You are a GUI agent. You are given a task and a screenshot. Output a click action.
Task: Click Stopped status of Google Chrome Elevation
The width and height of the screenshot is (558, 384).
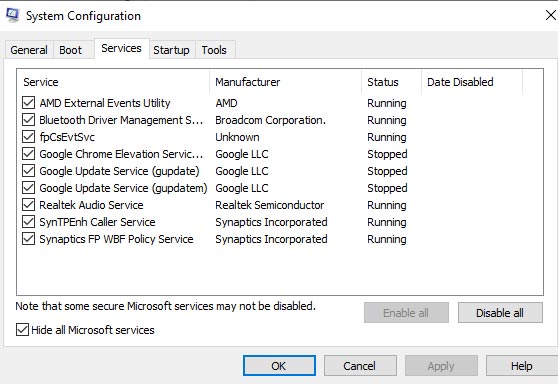387,154
